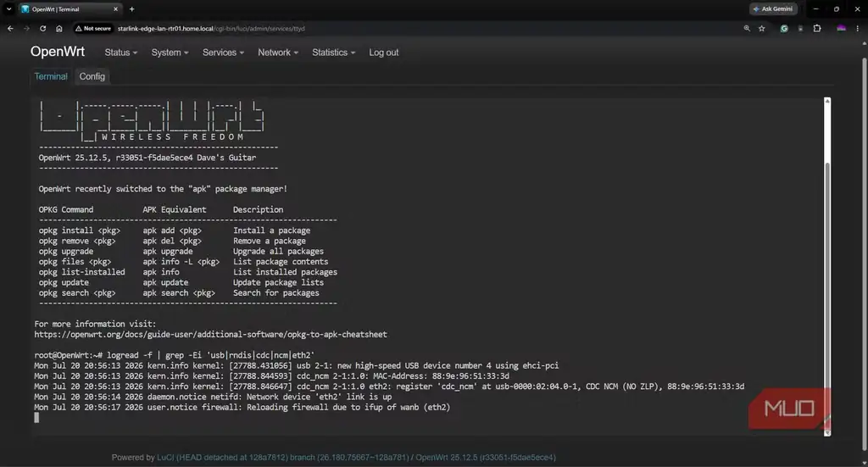Close the OpenWrt Terminal tab
Image resolution: width=868 pixels, height=467 pixels.
[x=115, y=8]
